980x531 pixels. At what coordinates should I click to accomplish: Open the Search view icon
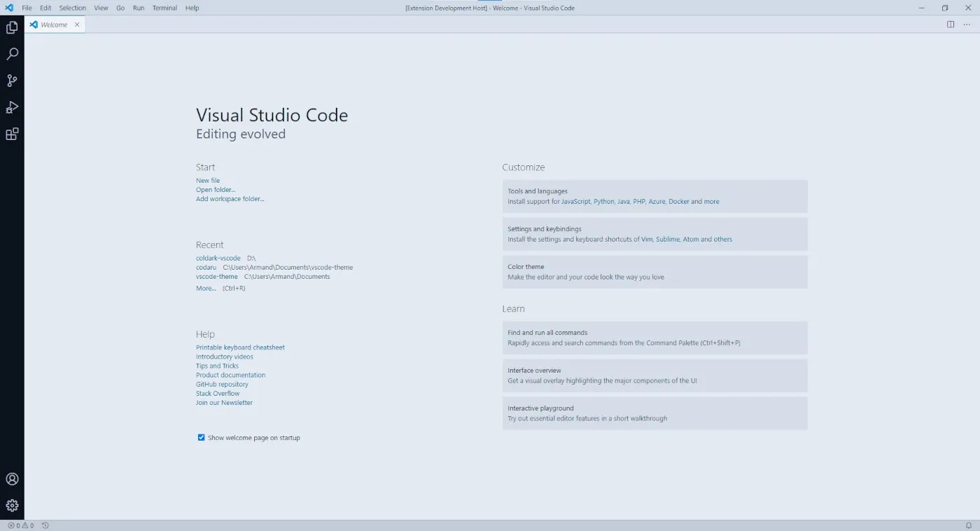(12, 55)
